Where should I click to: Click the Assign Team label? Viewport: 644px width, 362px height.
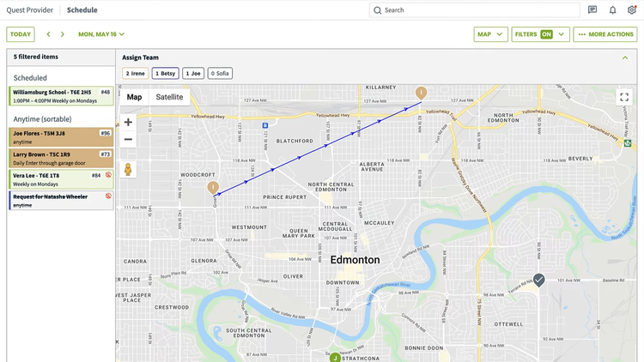[140, 57]
